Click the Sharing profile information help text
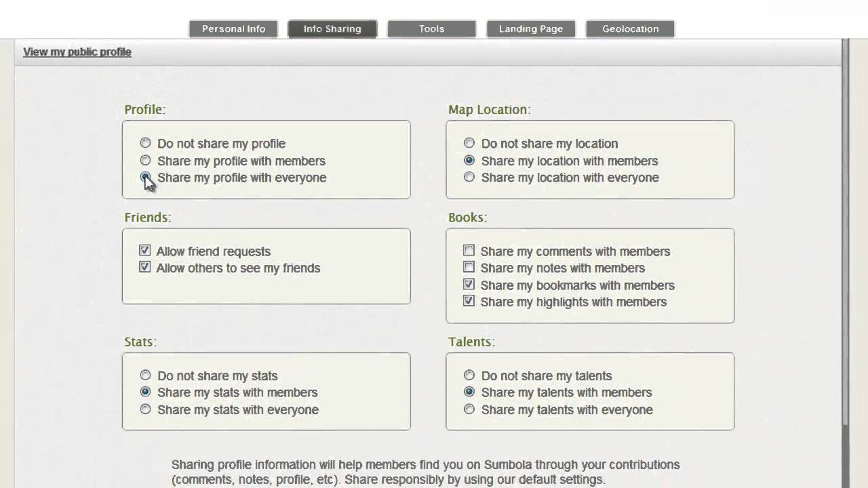This screenshot has height=488, width=868. [425, 472]
